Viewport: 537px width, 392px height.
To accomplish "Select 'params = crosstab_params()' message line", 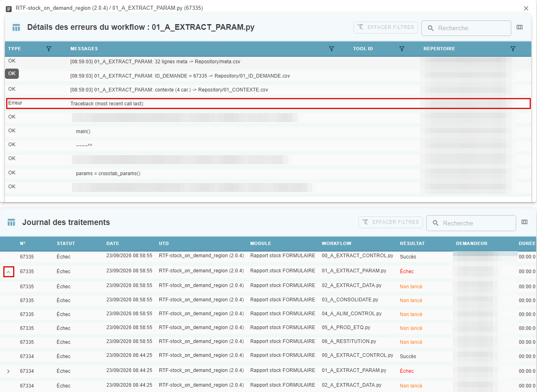I will point(108,174).
